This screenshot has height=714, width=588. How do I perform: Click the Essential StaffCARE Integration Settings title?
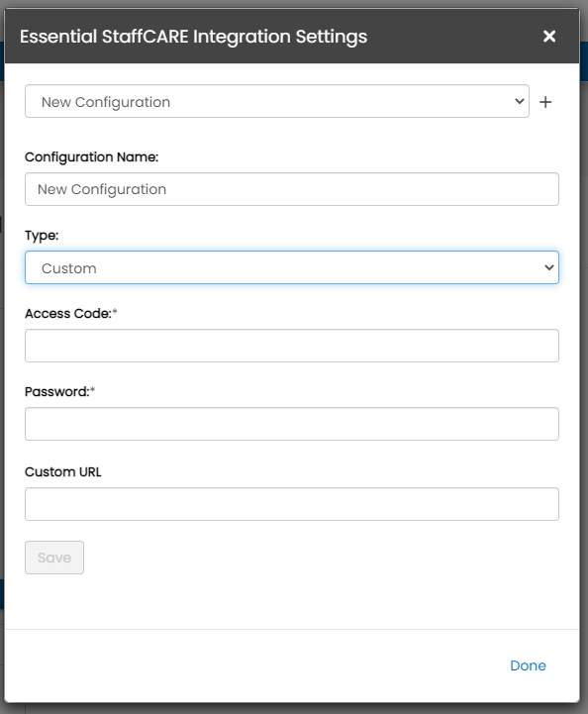193,37
